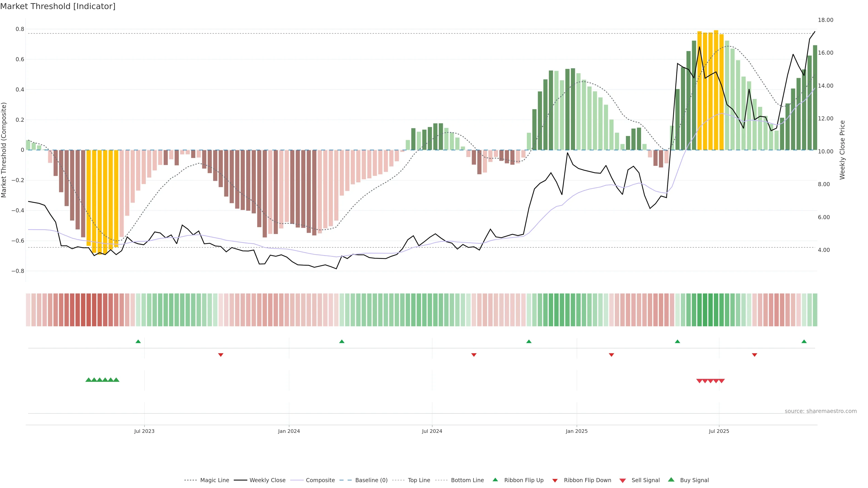Click the Ribbon Flip Up legend triangle icon
The width and height of the screenshot is (868, 488).
[495, 480]
